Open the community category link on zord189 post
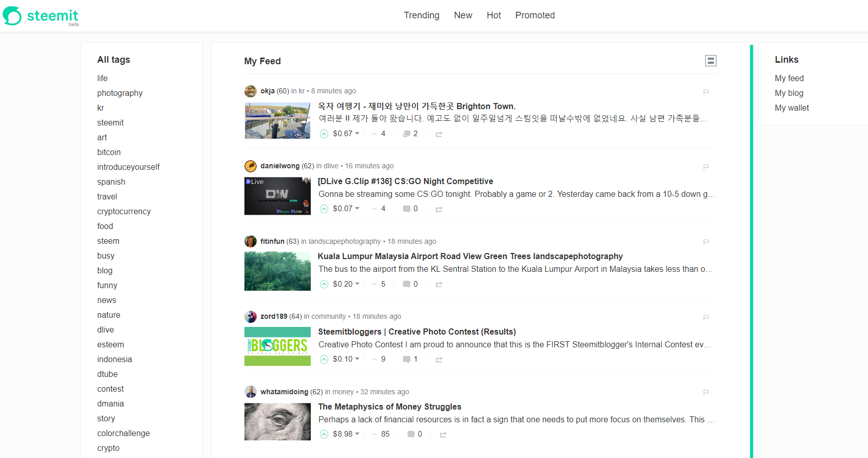 pos(328,316)
